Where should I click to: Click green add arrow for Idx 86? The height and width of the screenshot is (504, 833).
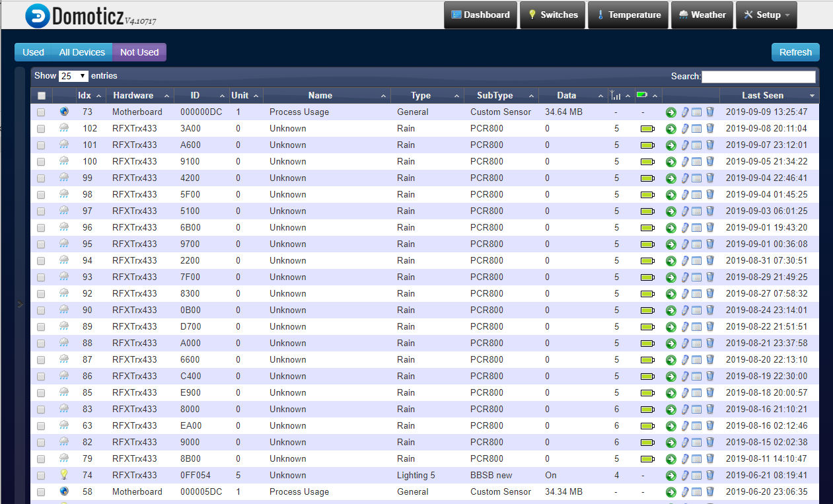[x=671, y=377]
